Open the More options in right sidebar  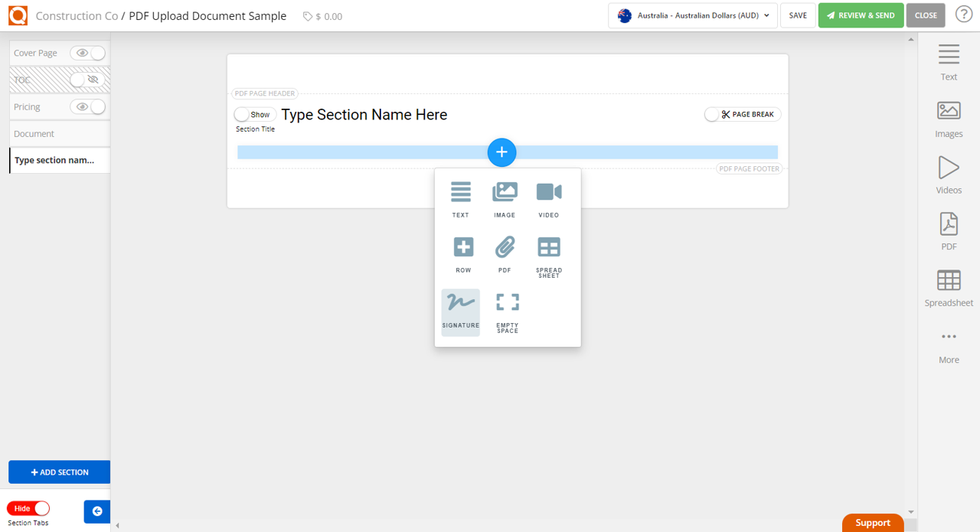click(949, 343)
